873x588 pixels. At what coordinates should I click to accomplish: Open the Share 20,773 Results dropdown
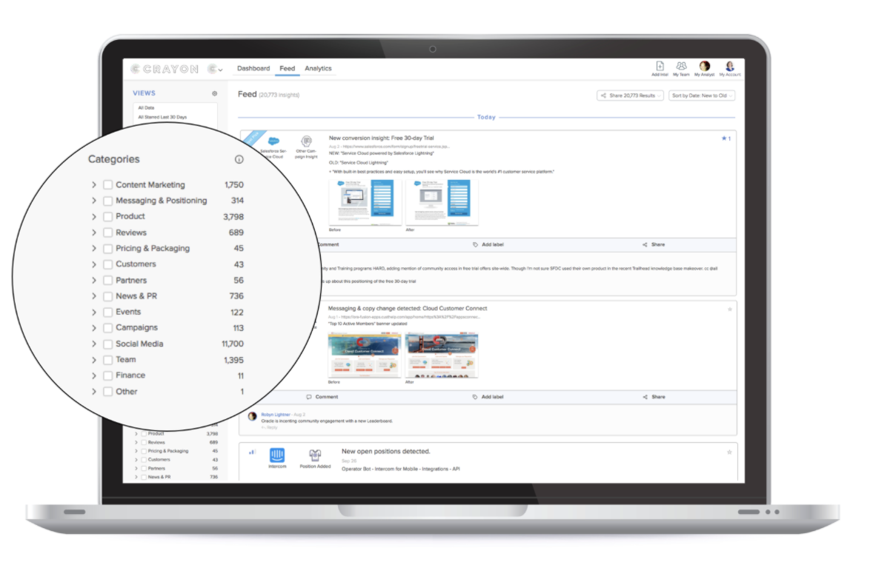pos(630,96)
